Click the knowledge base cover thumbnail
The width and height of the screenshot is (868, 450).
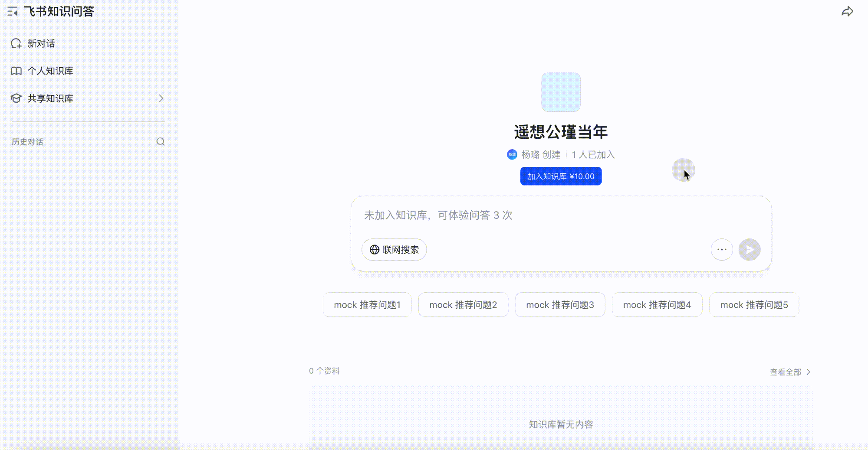(x=561, y=92)
